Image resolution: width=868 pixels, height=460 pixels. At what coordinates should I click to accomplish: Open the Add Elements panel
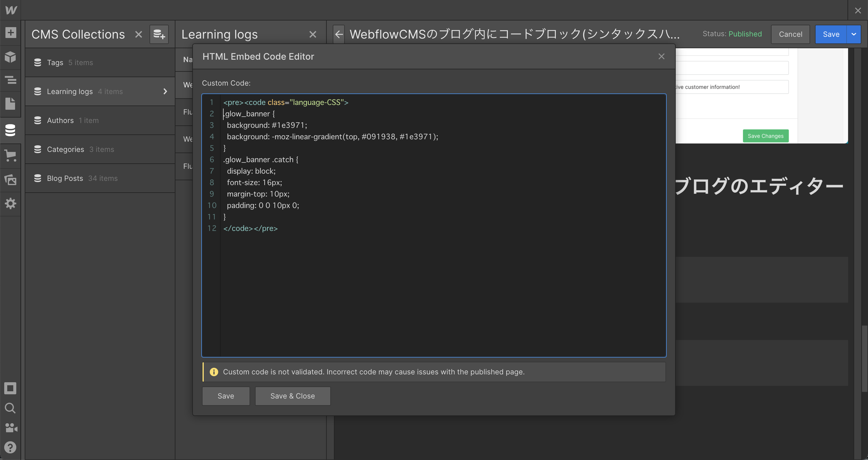pyautogui.click(x=11, y=33)
